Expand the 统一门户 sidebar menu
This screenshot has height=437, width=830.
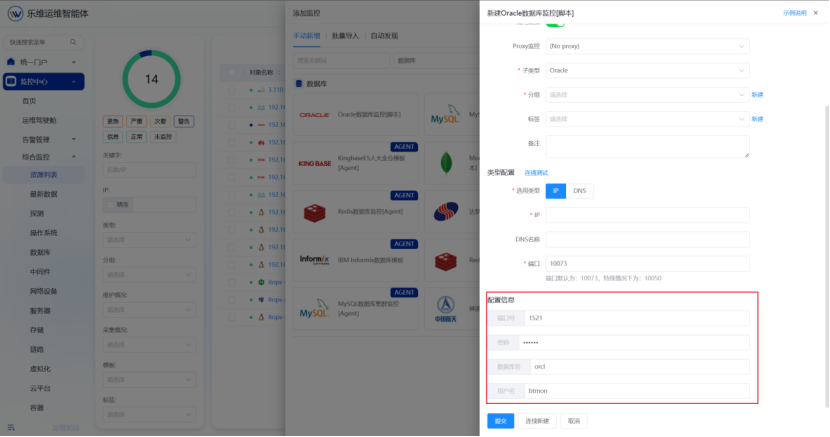pyautogui.click(x=74, y=62)
